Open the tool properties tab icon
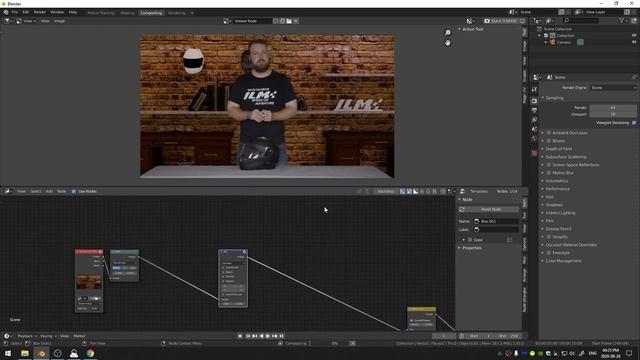Screen dimensions: 640x360 tap(534, 89)
